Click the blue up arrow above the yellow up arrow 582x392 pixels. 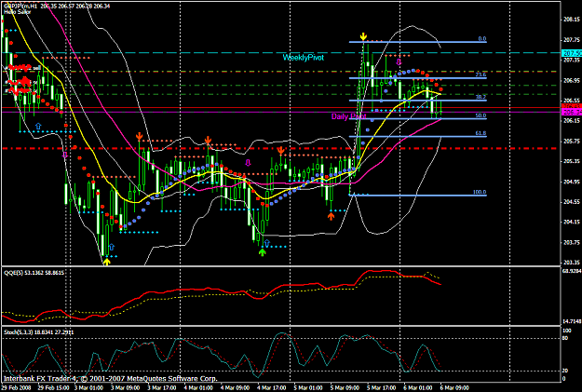point(112,247)
